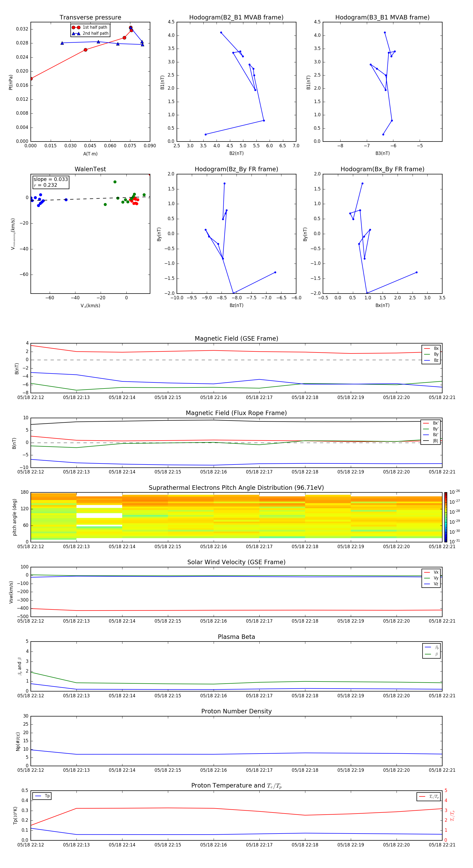Click the By entry in GSE magnetic field legend
Screen dimensions: 473x868
point(431,354)
